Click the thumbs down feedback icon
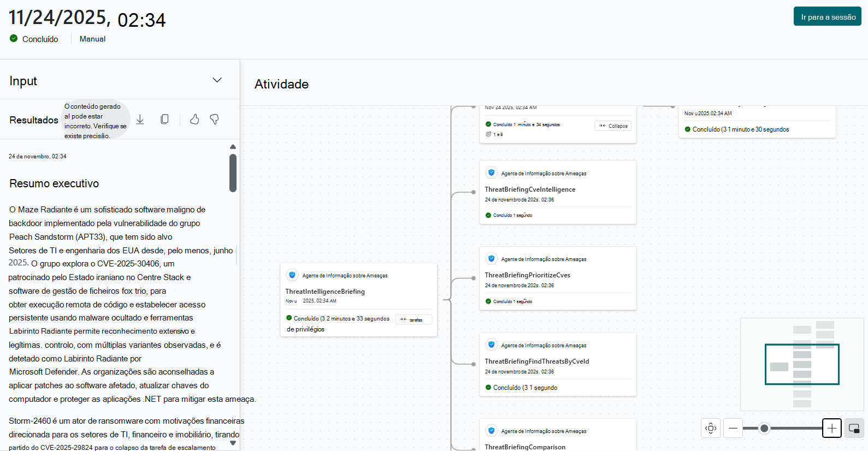The height and width of the screenshot is (451, 868). pyautogui.click(x=215, y=119)
